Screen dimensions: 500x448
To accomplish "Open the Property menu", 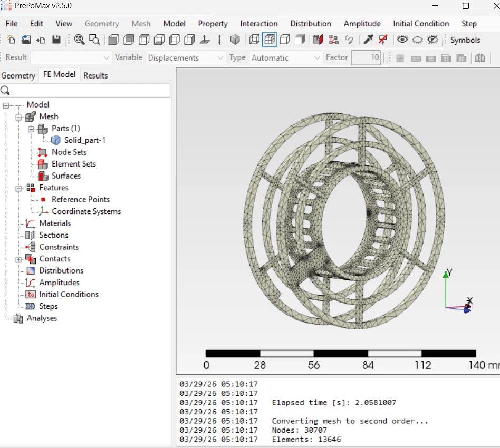I will pos(213,24).
